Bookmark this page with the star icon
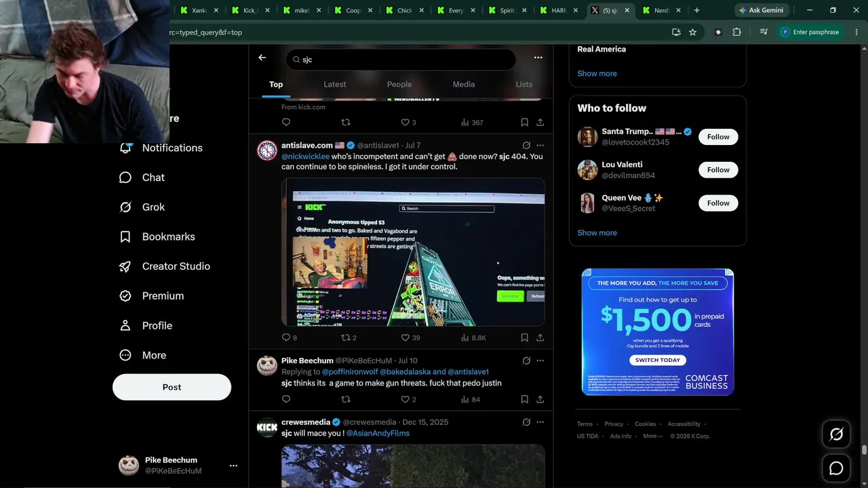The height and width of the screenshot is (488, 868). coord(692,32)
